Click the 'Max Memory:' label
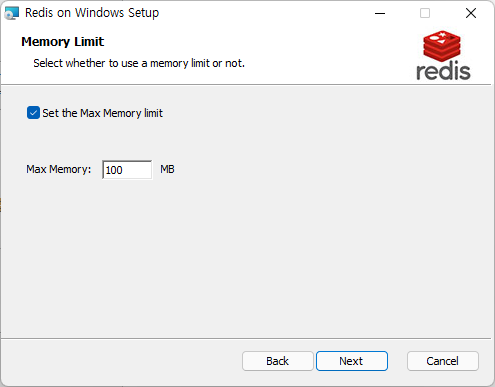495x387 pixels. (x=59, y=169)
